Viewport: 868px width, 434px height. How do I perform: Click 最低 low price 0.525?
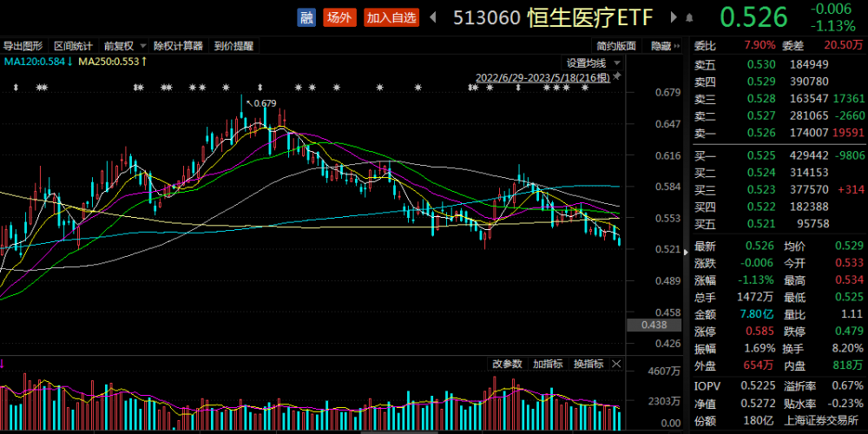click(849, 297)
